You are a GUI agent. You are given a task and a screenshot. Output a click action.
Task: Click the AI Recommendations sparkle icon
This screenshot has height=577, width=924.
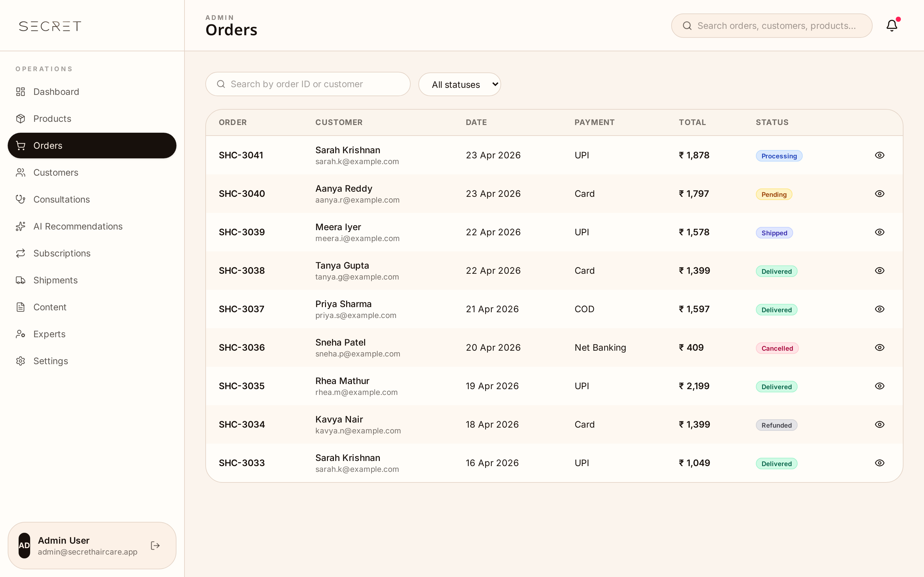click(21, 226)
